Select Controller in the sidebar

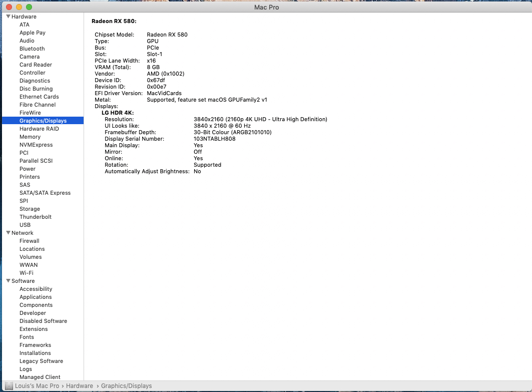32,73
